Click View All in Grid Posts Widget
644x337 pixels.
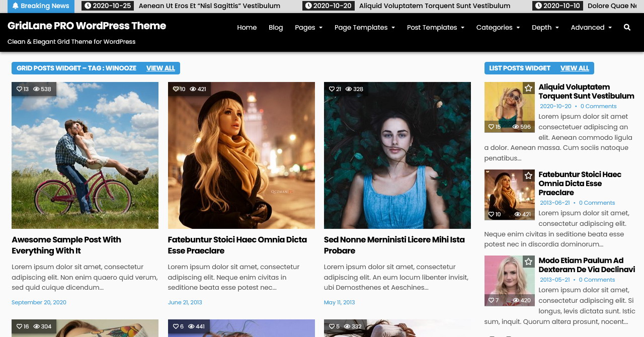pos(160,68)
